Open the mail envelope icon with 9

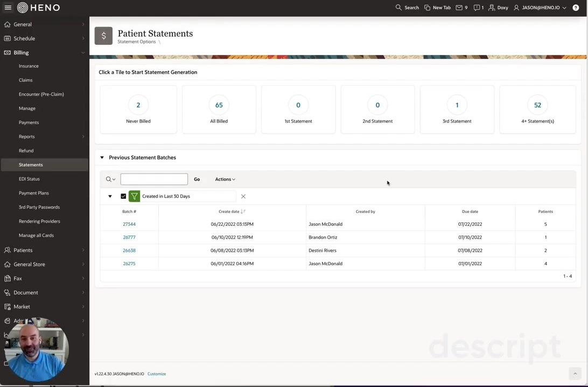pyautogui.click(x=459, y=8)
